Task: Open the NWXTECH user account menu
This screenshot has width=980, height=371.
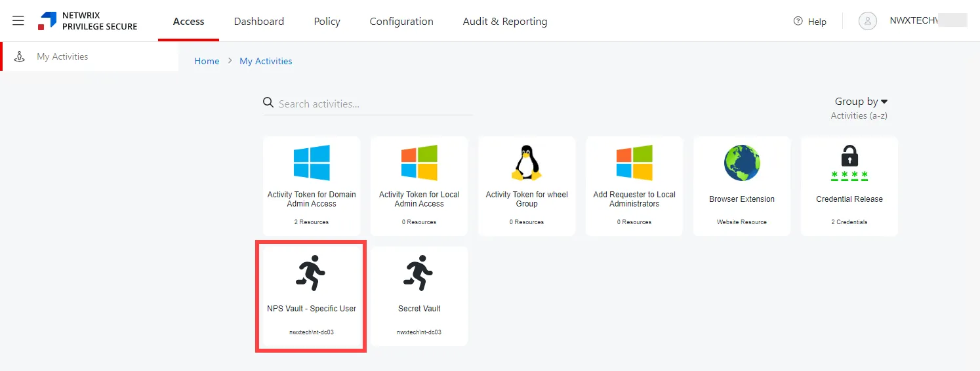Action: click(x=928, y=21)
